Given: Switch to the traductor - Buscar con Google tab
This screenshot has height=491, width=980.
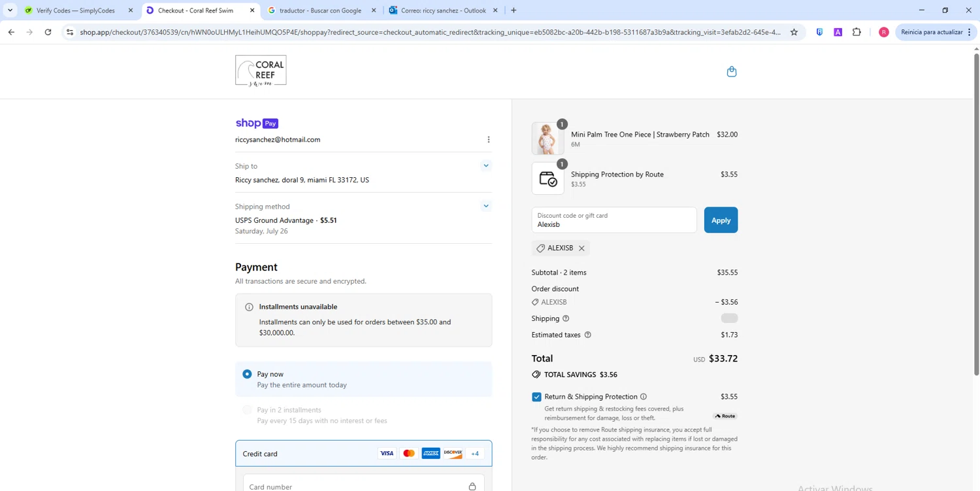Looking at the screenshot, I should click(x=320, y=10).
